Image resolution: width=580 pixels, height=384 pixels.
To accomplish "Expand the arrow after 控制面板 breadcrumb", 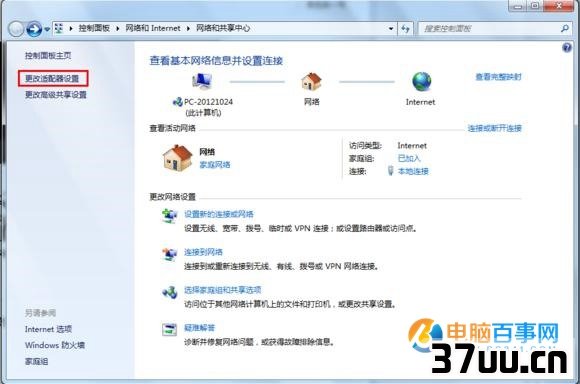I will [117, 28].
